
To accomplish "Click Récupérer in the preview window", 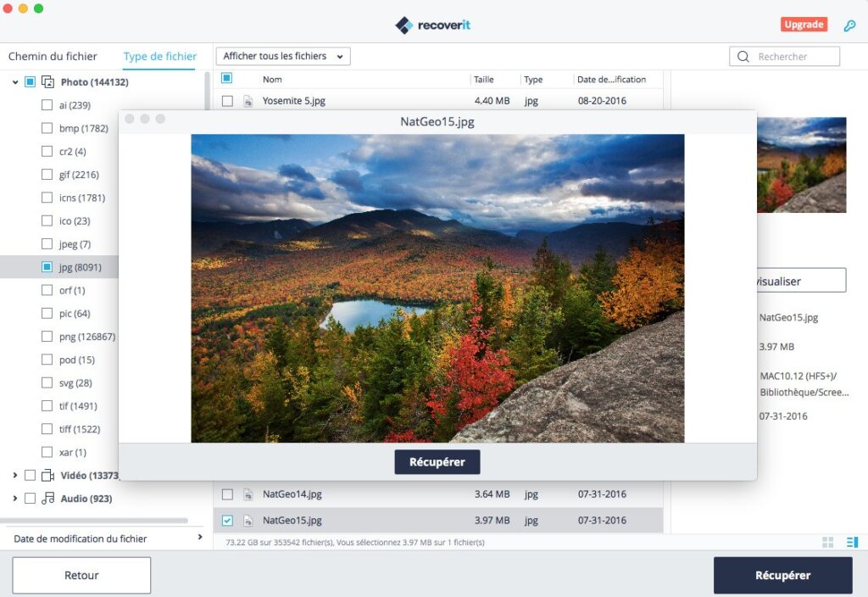I will 437,462.
